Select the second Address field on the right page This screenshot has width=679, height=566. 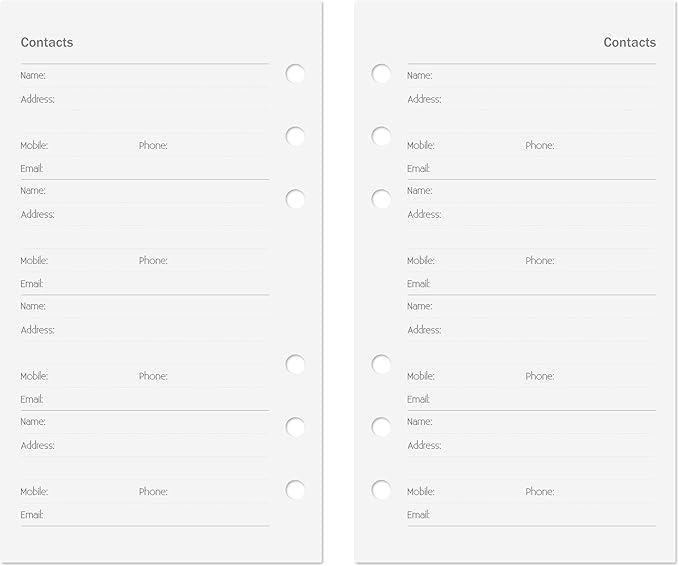point(531,215)
